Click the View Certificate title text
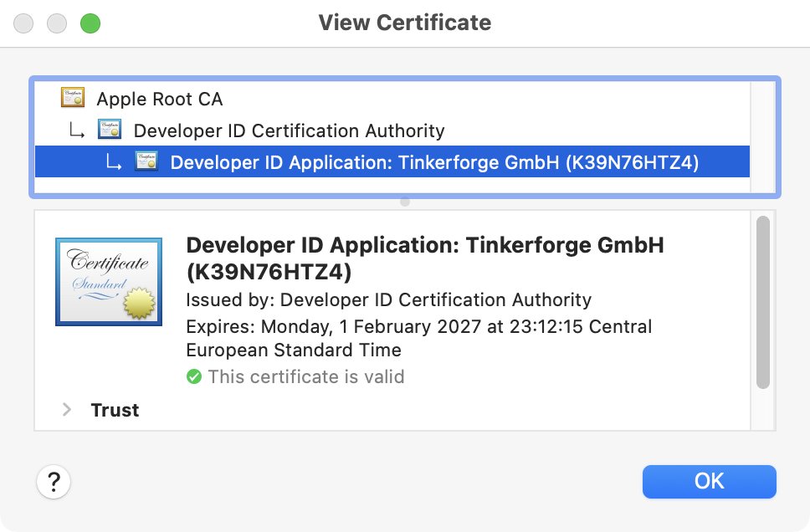Image resolution: width=810 pixels, height=532 pixels. click(x=404, y=23)
